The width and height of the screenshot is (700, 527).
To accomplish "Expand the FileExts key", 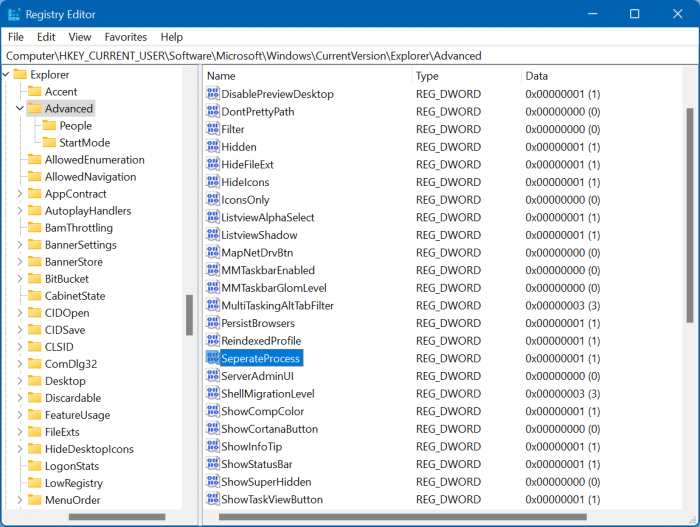I will point(20,432).
